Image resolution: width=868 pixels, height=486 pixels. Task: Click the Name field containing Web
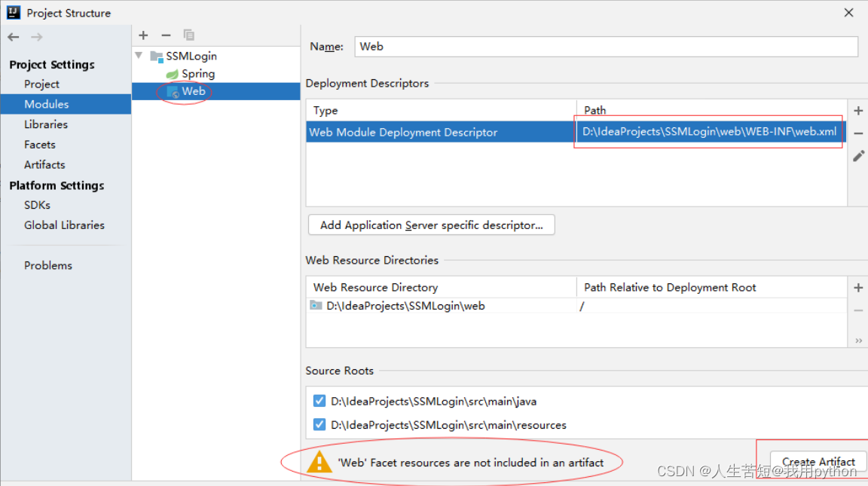point(606,47)
